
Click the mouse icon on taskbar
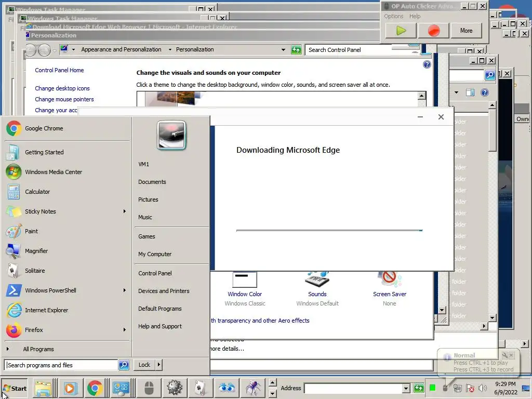coord(149,388)
